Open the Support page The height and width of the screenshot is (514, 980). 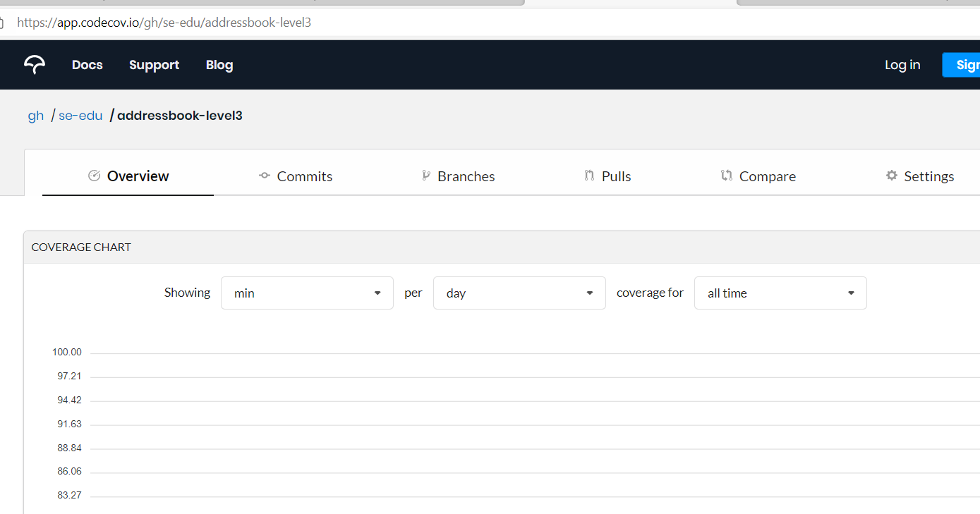154,65
